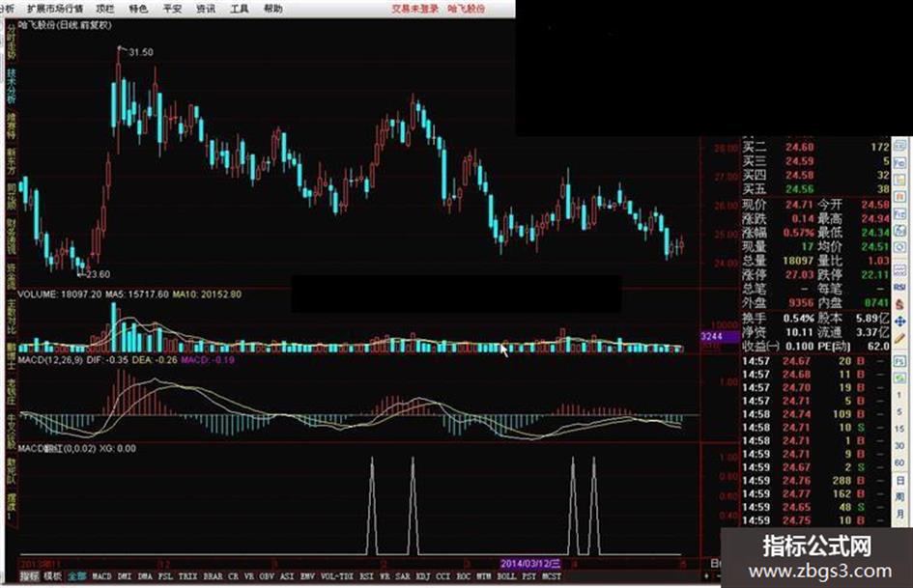The image size is (913, 588).
Task: Choose the MACD indicator at the bottom bar
Action: pos(101,576)
